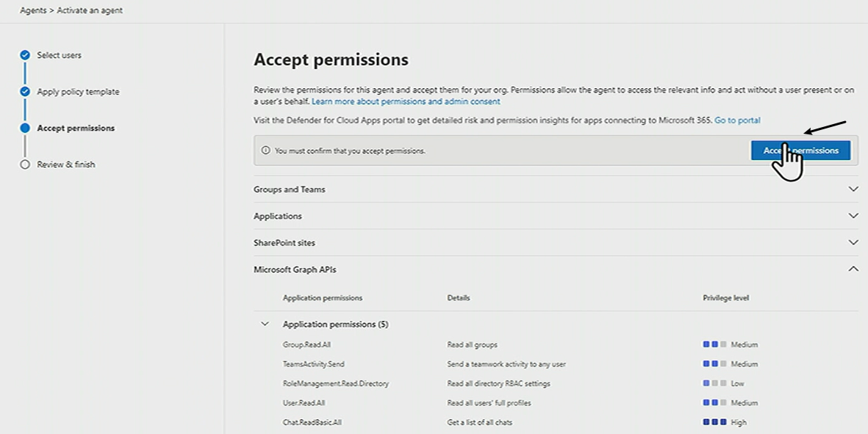This screenshot has height=434, width=868.
Task: Expand the Groups and Teams section chevron
Action: 853,189
